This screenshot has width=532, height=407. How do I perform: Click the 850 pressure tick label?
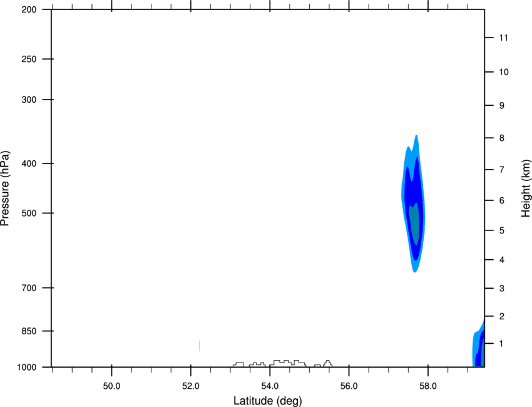pos(29,331)
